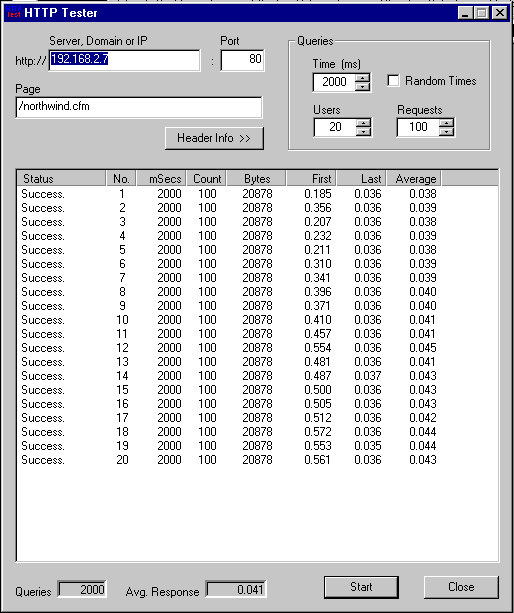Click the Start button
514x613 pixels.
(361, 587)
